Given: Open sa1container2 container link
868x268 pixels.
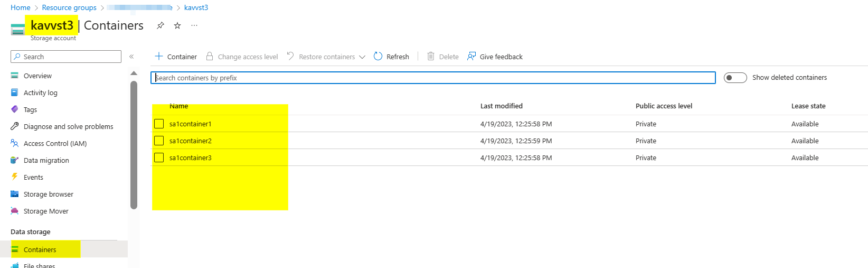Looking at the screenshot, I should [x=191, y=141].
